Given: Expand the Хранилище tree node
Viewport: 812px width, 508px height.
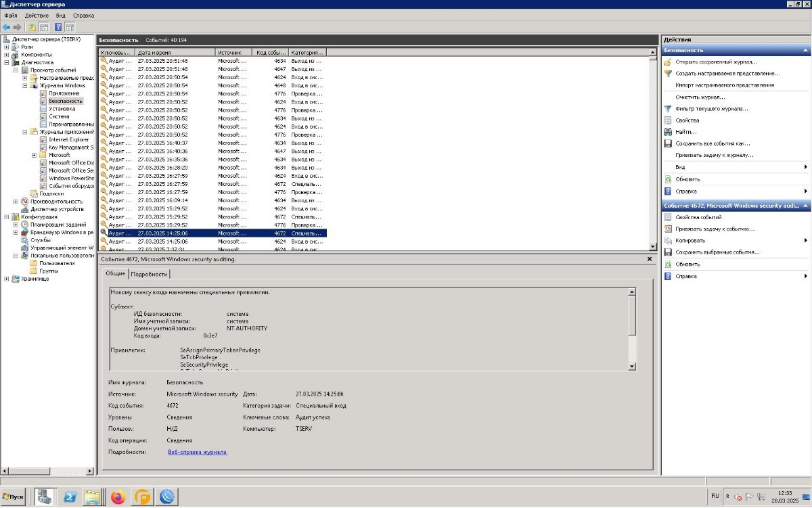Looking at the screenshot, I should 7,279.
